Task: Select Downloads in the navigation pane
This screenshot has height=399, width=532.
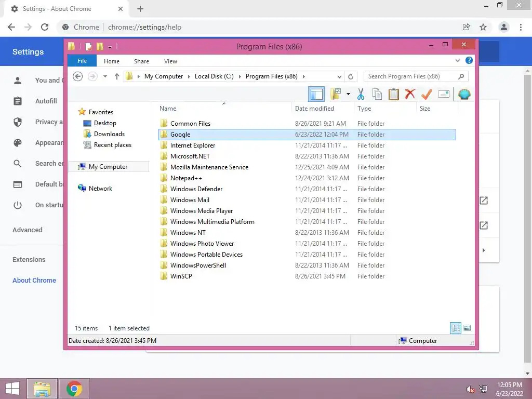Action: click(109, 134)
